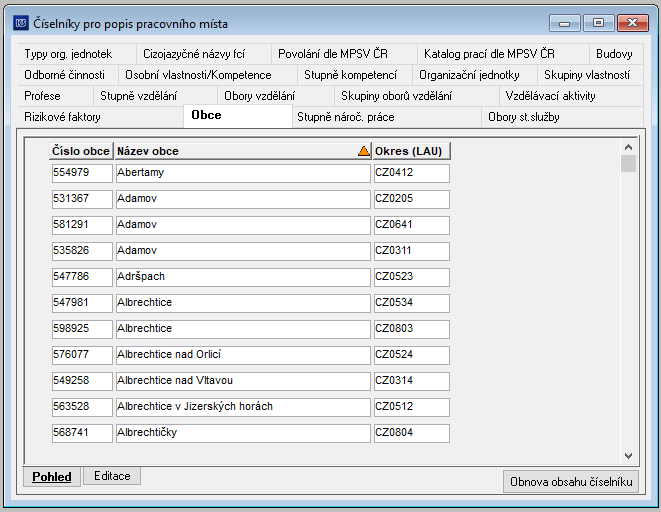Image resolution: width=661 pixels, height=512 pixels.
Task: Sort by Číslo obce column header
Action: point(81,151)
